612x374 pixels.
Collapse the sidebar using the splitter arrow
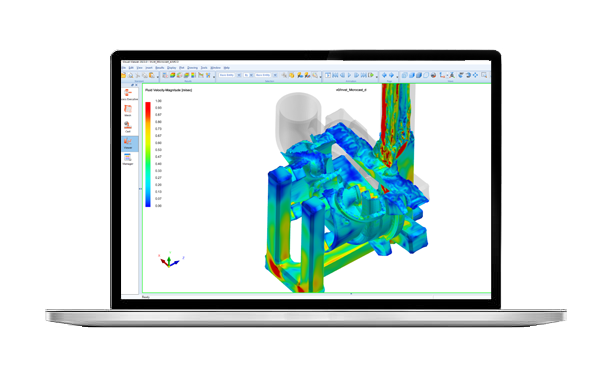(140, 189)
